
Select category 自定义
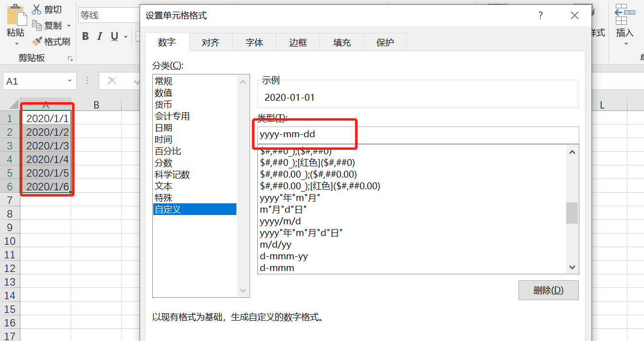pyautogui.click(x=195, y=210)
